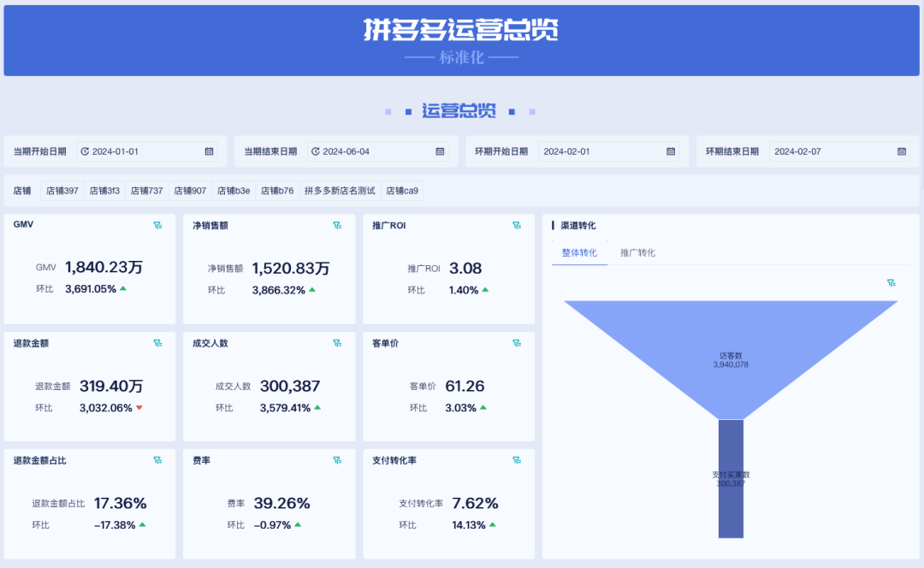
Task: Click the clock icon in 当期结束日期 field
Action: 315,151
